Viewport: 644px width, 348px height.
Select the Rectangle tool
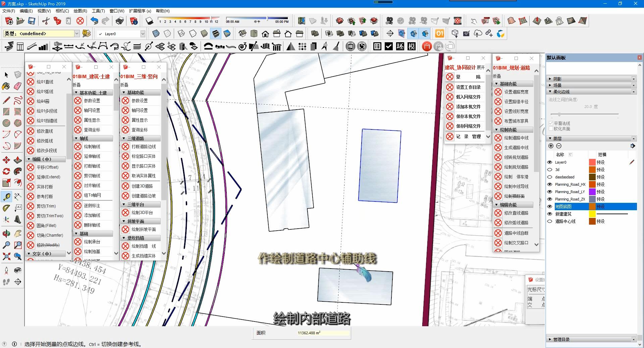coord(6,111)
